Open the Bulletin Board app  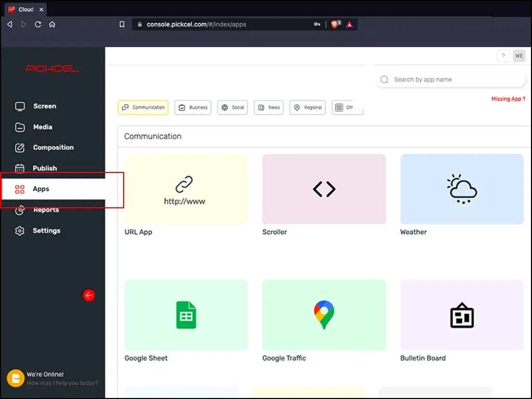click(x=461, y=314)
